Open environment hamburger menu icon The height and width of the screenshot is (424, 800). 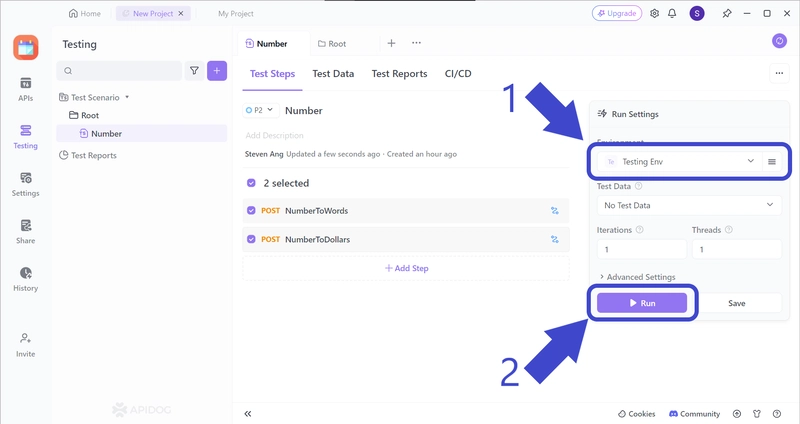(x=772, y=162)
